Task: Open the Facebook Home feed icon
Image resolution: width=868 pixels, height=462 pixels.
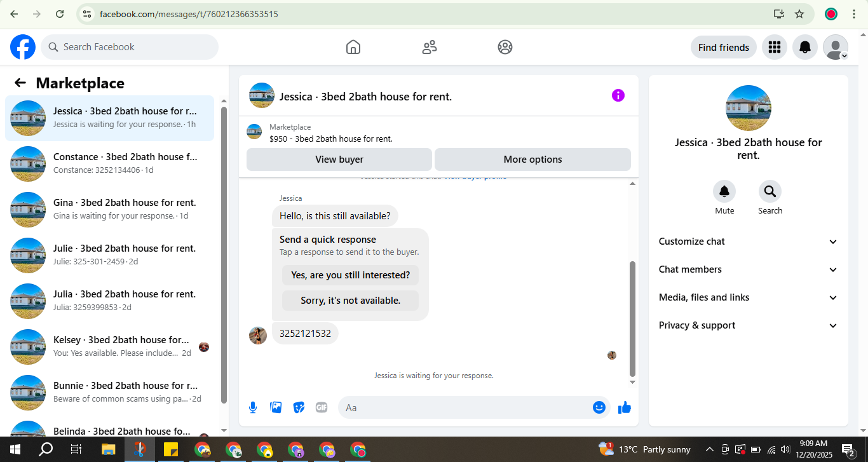Action: tap(353, 47)
